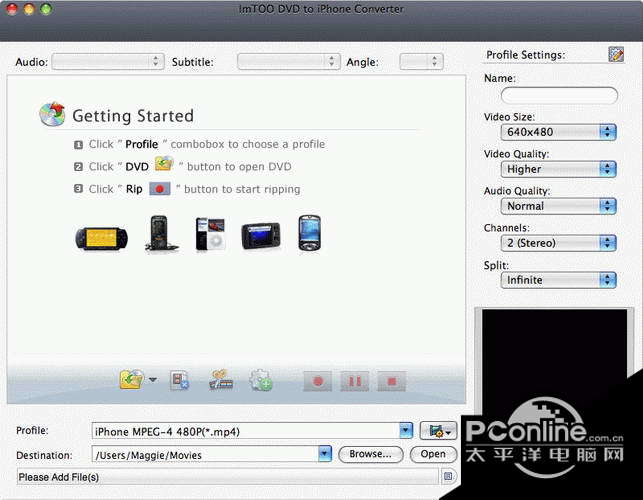
Task: Click the portable media player image
Action: point(261,236)
